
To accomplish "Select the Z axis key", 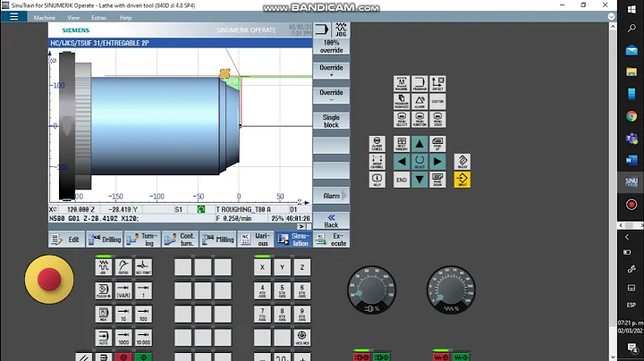I will coord(302,267).
